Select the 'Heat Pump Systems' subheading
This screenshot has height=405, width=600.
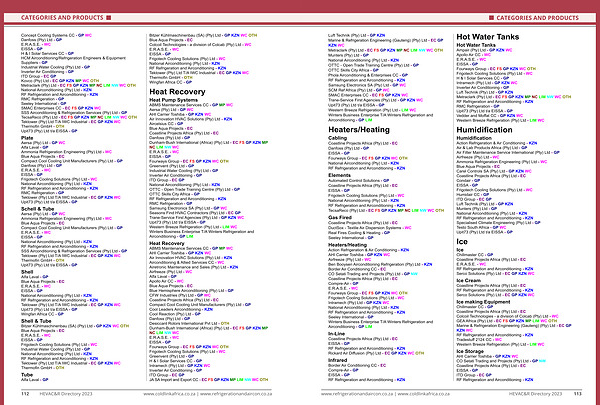(x=173, y=100)
